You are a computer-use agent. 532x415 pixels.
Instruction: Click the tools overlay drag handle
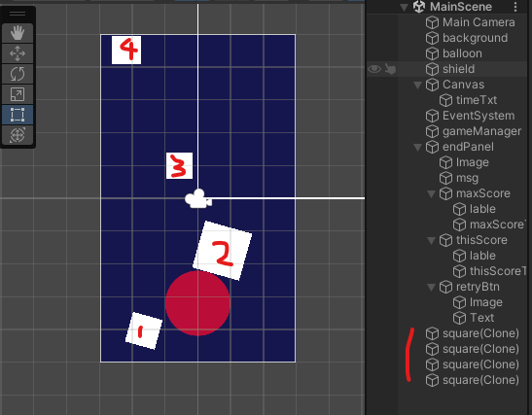(18, 14)
